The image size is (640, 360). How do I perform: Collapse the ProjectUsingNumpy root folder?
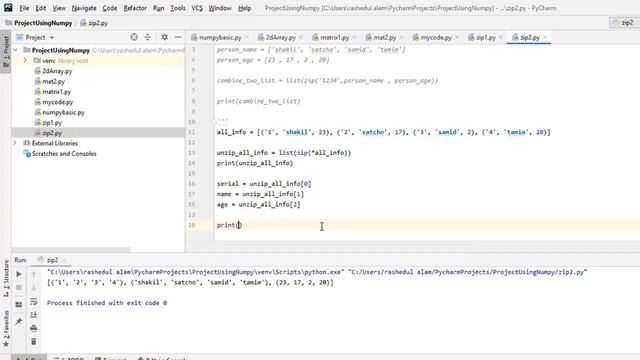click(x=16, y=50)
